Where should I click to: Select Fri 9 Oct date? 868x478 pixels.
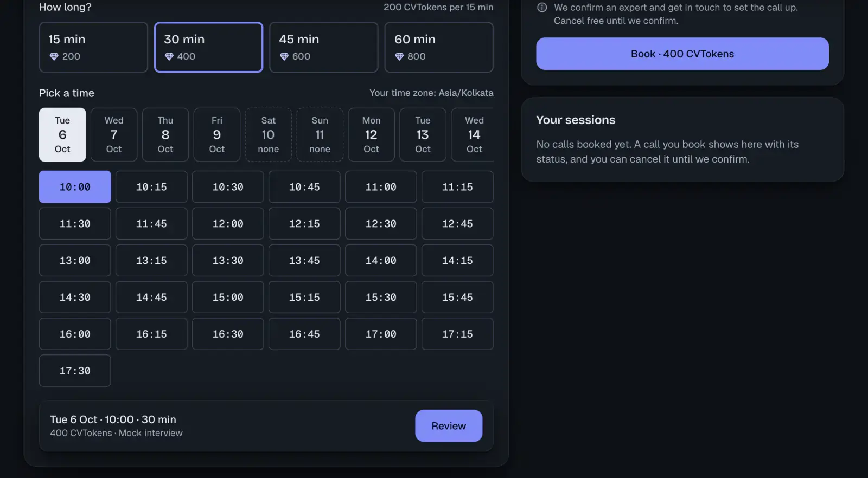(217, 134)
